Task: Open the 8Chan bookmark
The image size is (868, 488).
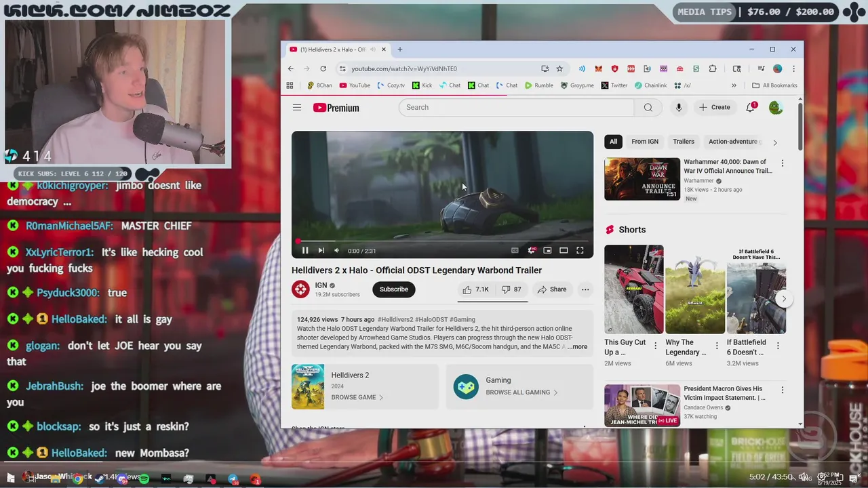Action: pos(319,85)
